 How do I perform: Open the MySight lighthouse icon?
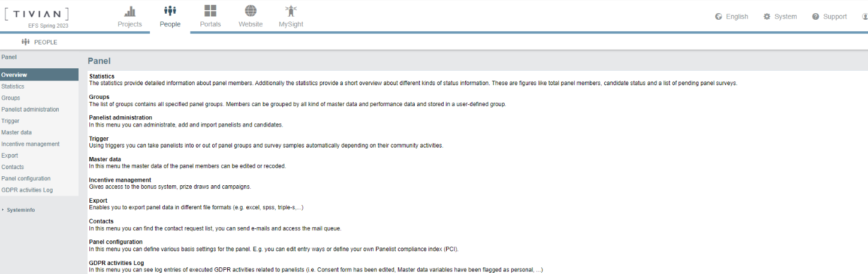click(x=291, y=11)
